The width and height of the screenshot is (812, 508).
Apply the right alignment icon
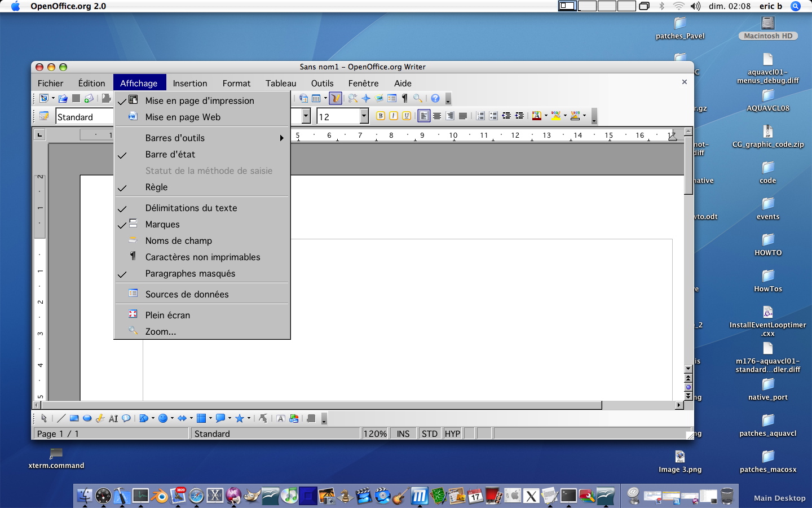point(450,116)
